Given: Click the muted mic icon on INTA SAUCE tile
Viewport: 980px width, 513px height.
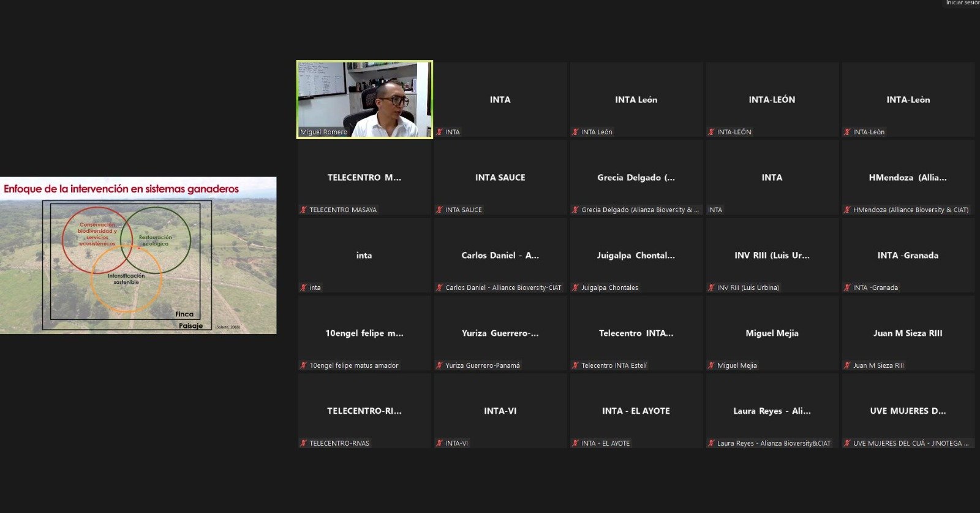Looking at the screenshot, I should coord(439,210).
